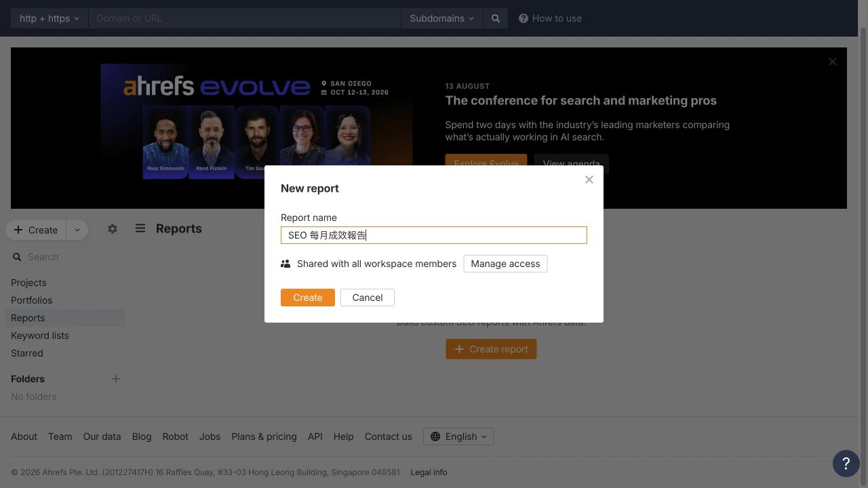Image resolution: width=868 pixels, height=488 pixels.
Task: Dismiss the Evolve conference banner
Action: [x=833, y=62]
